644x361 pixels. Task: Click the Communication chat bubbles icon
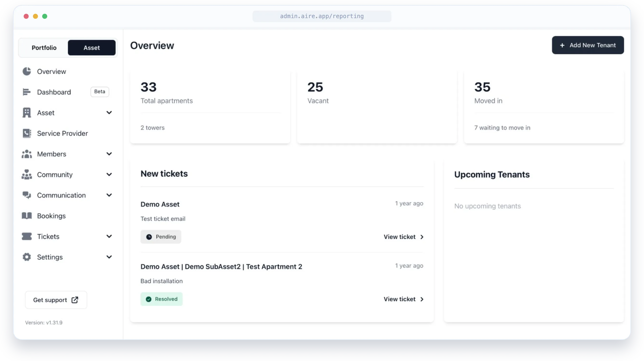27,195
